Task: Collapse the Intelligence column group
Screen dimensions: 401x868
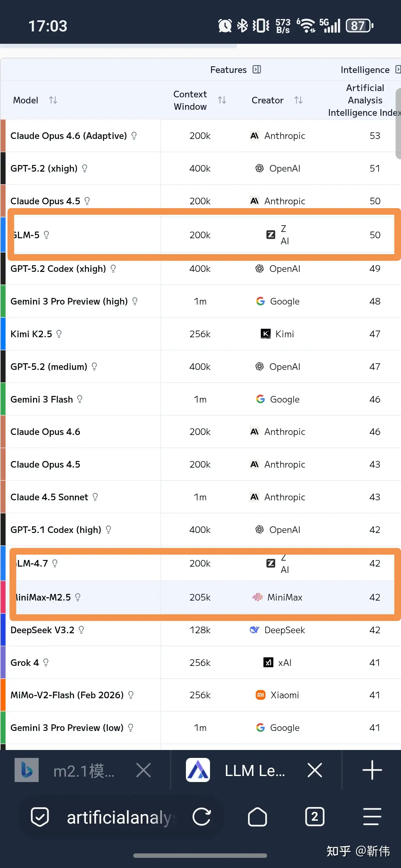Action: (x=398, y=69)
